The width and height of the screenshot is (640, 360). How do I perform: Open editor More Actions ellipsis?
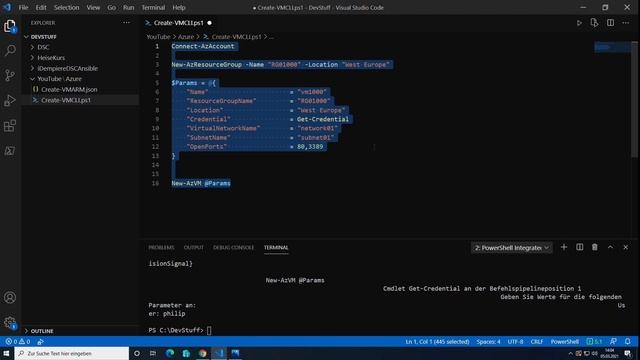[626, 23]
